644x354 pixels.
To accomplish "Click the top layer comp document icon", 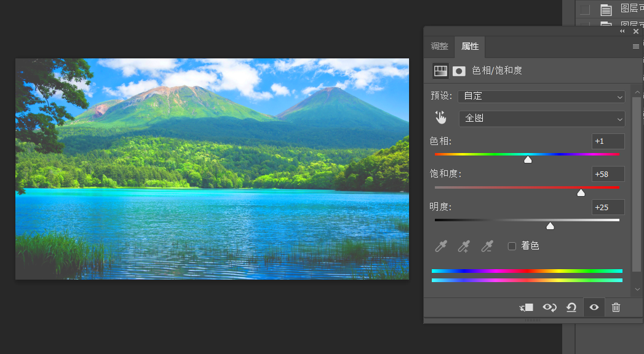I will (x=606, y=10).
